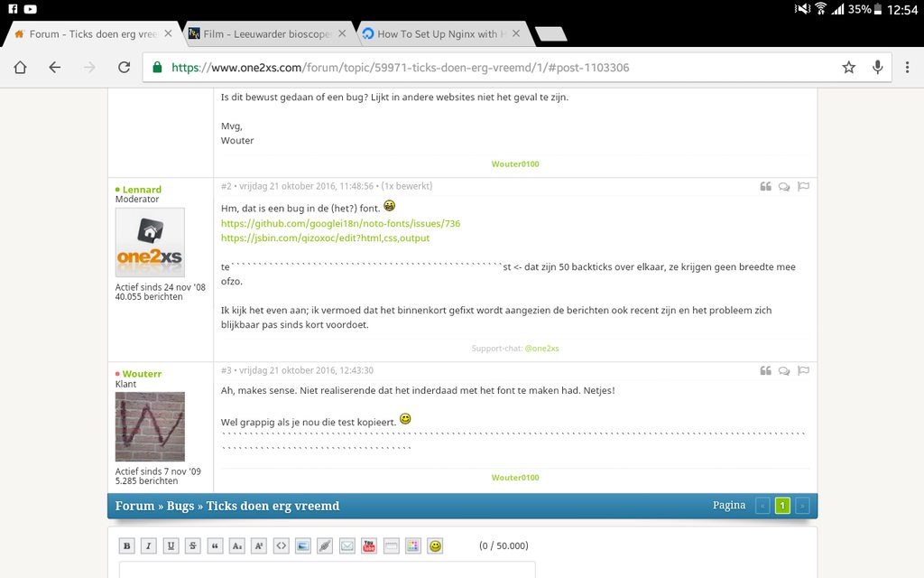Quote Wouterr's post #3
Image resolution: width=924 pixels, height=578 pixels.
pos(765,370)
